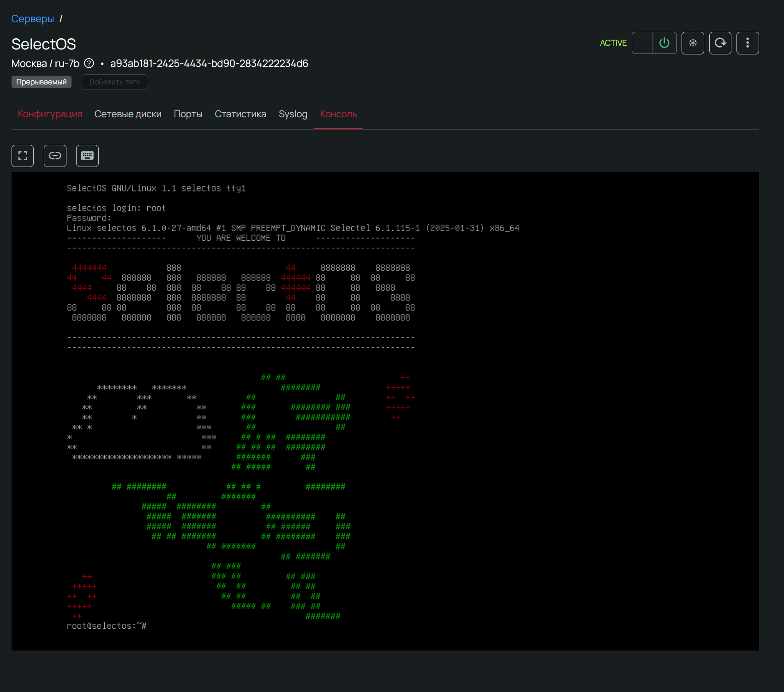The image size is (784, 692).
Task: Click the console link icon
Action: [55, 155]
